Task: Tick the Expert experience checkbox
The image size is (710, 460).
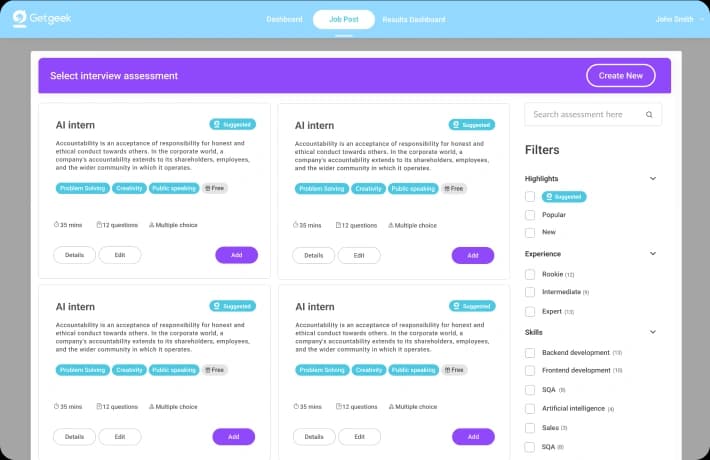Action: [x=530, y=311]
